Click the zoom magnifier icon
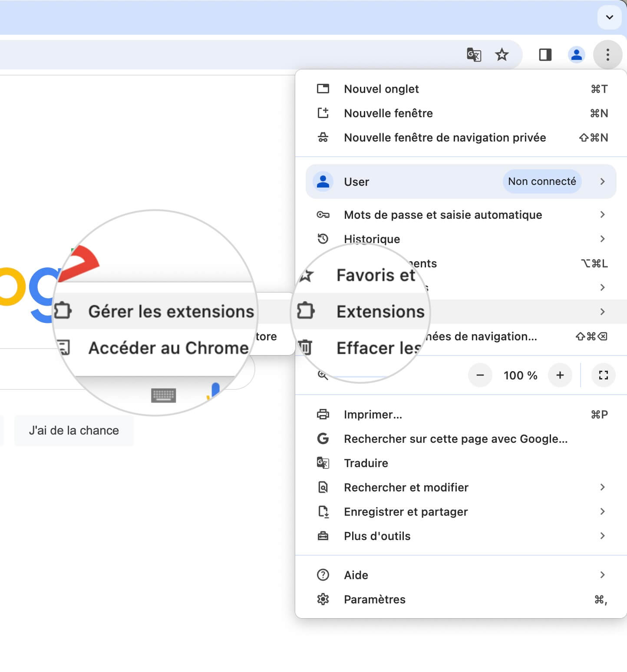The width and height of the screenshot is (627, 672). pyautogui.click(x=323, y=375)
